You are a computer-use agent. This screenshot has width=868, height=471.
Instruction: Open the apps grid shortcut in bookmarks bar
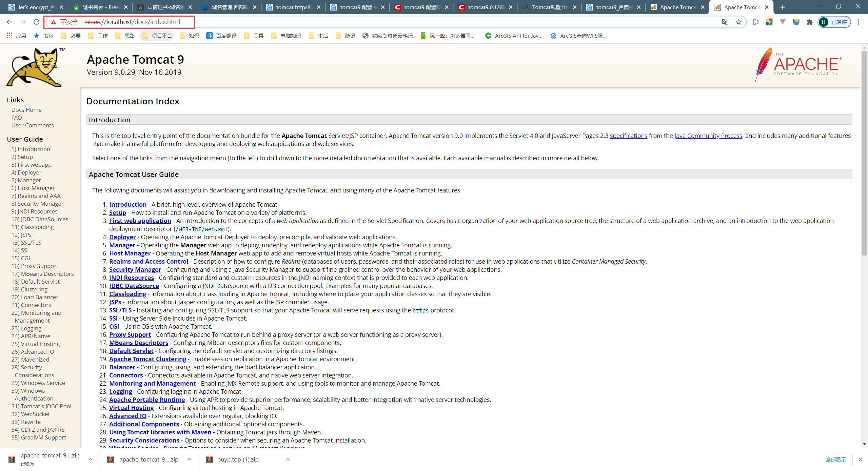[x=9, y=36]
